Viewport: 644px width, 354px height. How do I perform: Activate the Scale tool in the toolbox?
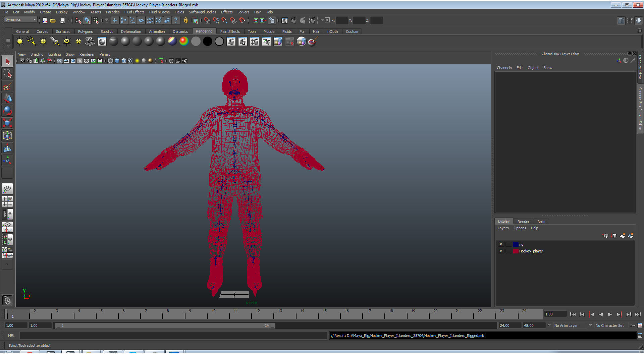[x=7, y=123]
